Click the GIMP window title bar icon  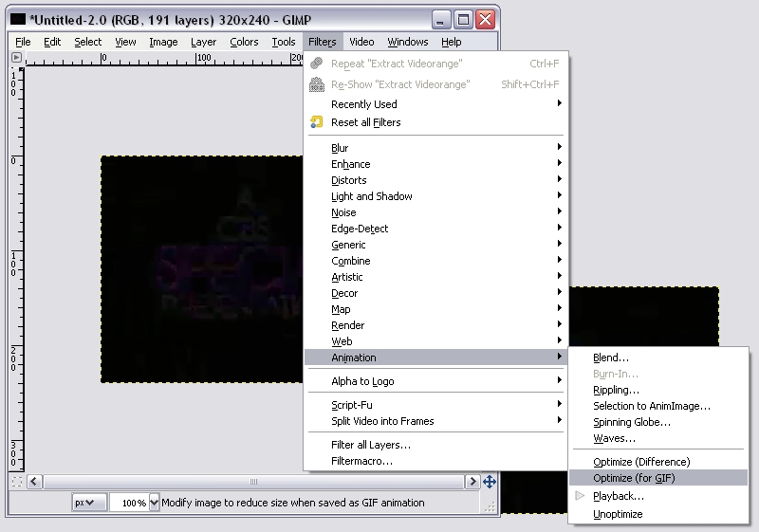[18, 19]
